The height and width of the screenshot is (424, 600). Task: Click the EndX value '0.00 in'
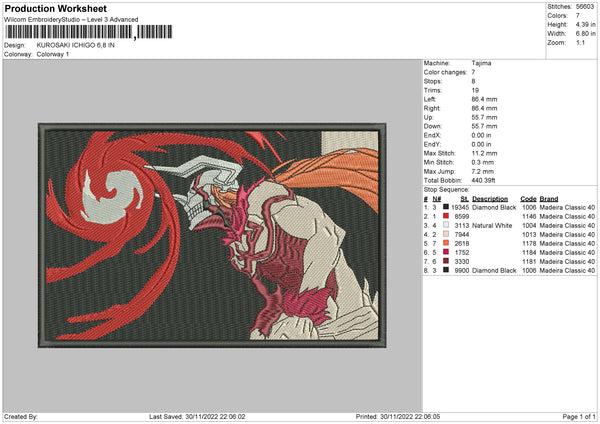point(481,135)
